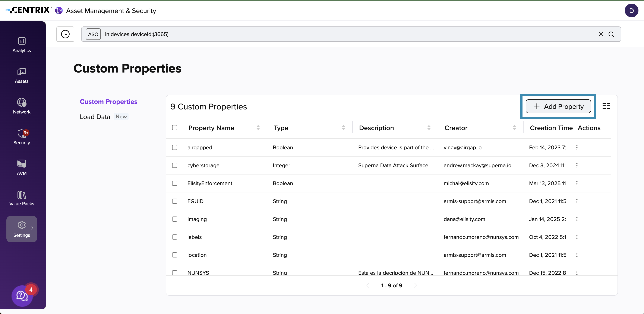Screen dimensions: 644x314
Task: Open search history clock icon
Action: (65, 34)
